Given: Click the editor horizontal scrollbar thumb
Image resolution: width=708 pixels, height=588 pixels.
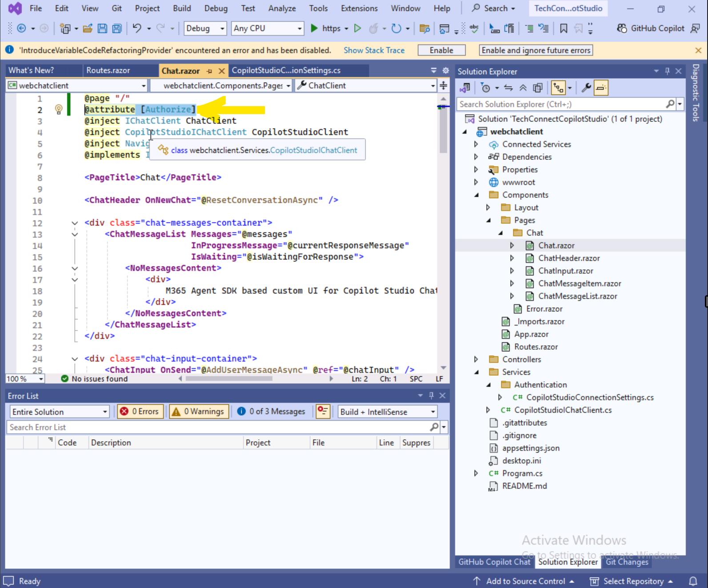Looking at the screenshot, I should (228, 379).
